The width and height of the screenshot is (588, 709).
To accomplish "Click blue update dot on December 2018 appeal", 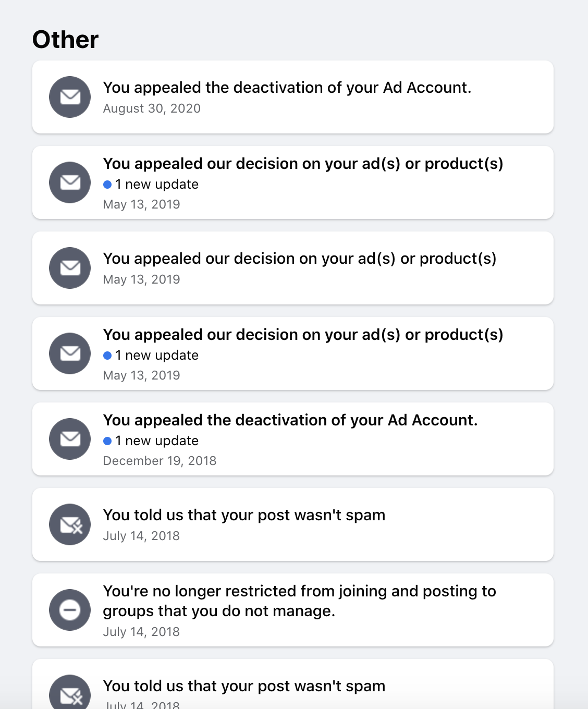I will pyautogui.click(x=107, y=441).
